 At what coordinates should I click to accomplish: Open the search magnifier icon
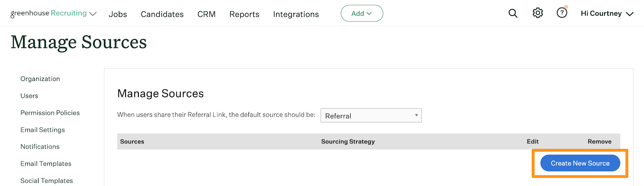513,13
